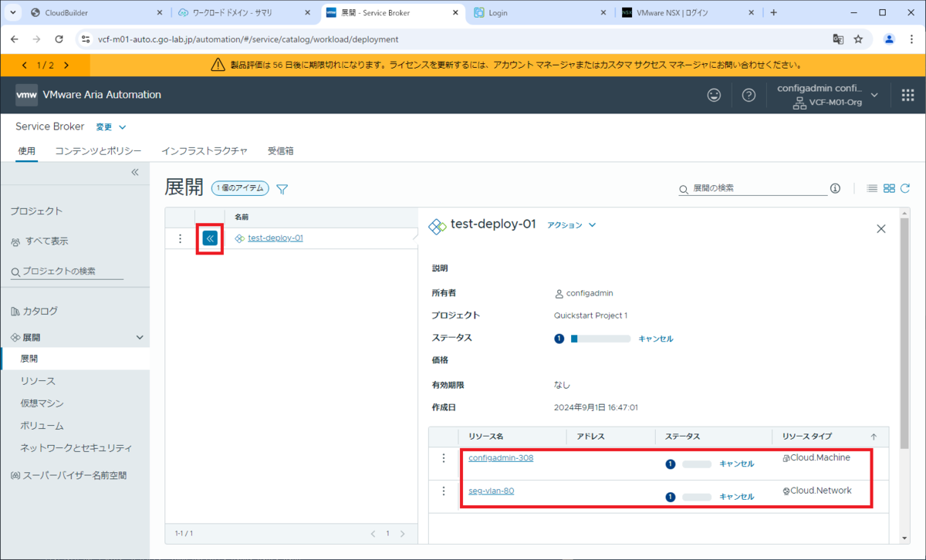Close the test-deploy-01 details panel

pos(882,228)
